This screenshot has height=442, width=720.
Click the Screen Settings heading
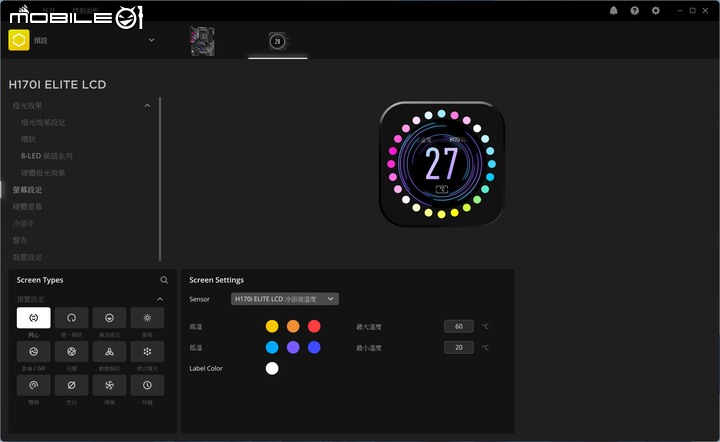(216, 280)
